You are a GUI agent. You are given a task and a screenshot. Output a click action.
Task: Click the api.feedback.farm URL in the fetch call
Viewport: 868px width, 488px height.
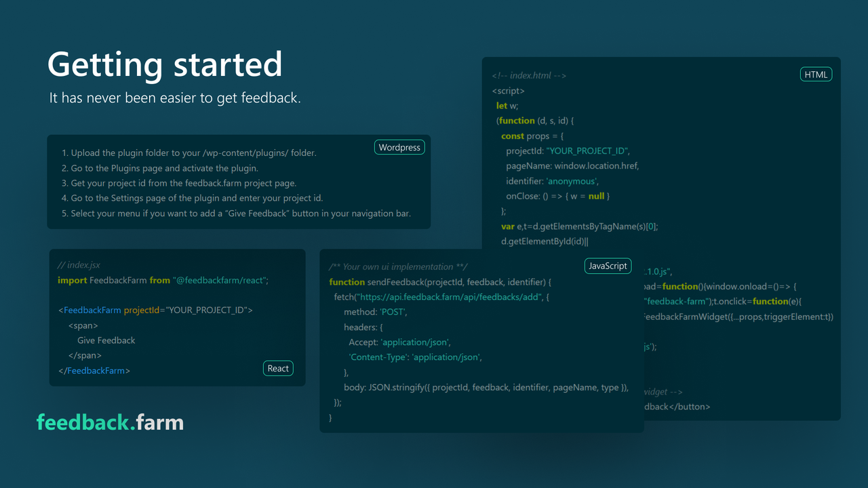pos(449,297)
